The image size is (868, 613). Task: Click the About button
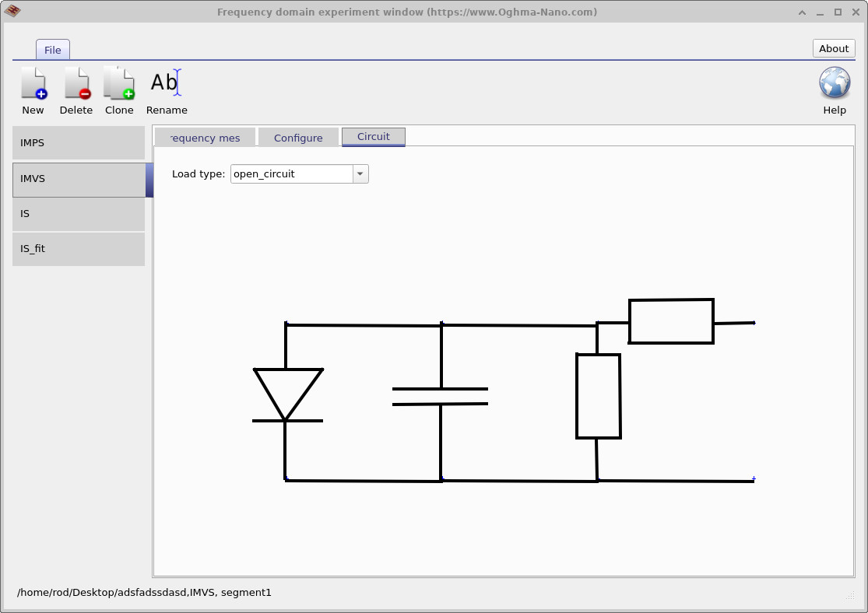coord(833,48)
